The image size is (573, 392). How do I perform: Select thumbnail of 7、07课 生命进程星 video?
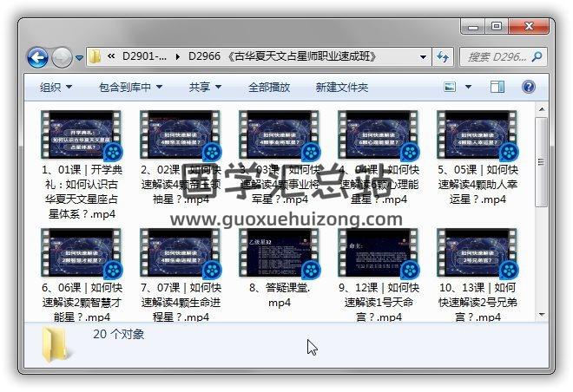pyautogui.click(x=181, y=253)
